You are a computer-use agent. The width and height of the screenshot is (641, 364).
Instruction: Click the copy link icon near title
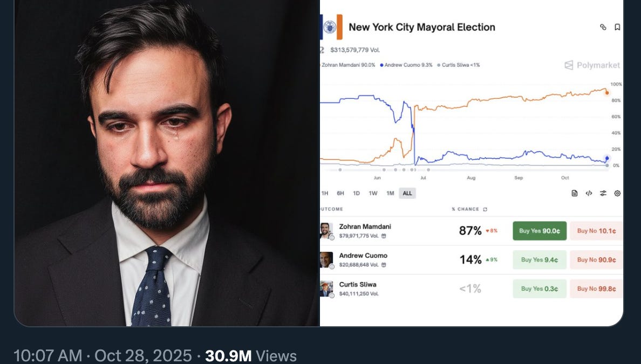pyautogui.click(x=603, y=27)
